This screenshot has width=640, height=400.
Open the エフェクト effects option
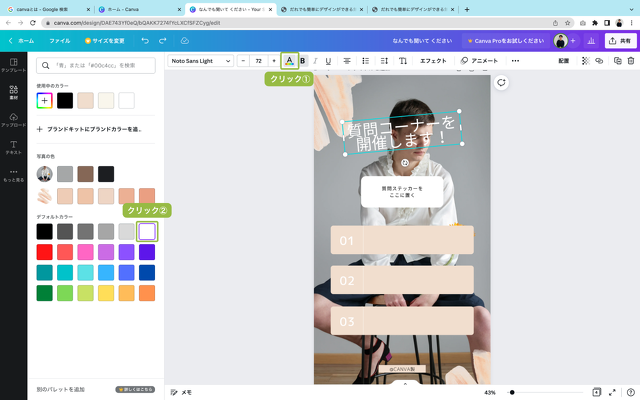tap(433, 61)
